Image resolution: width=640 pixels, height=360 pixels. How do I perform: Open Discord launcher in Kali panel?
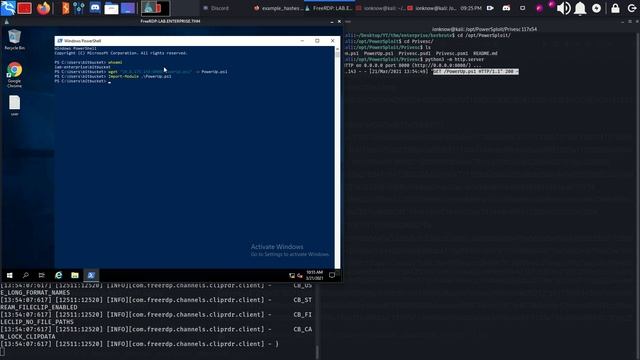(x=95, y=8)
